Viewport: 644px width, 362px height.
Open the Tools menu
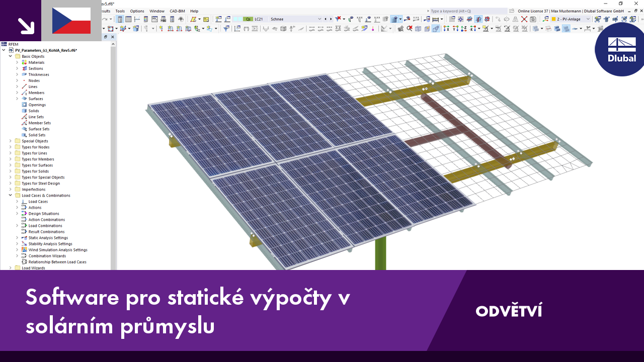(119, 11)
